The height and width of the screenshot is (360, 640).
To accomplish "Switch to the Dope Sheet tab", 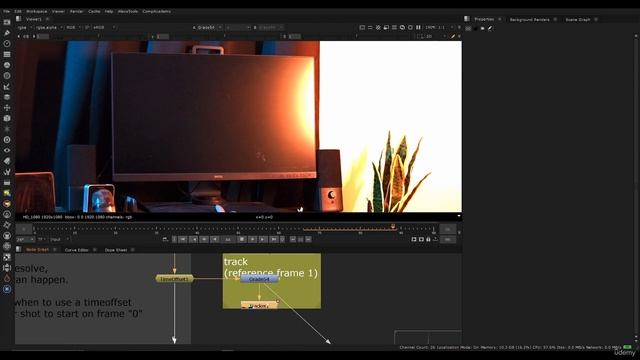I will (x=116, y=250).
